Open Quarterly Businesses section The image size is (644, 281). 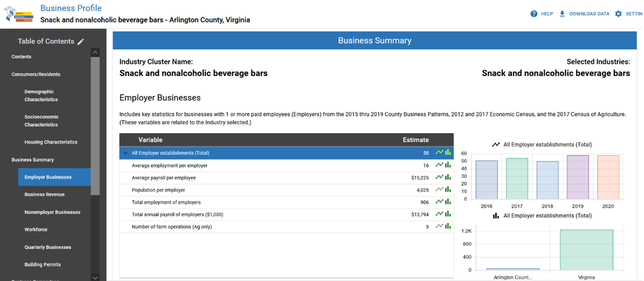point(48,247)
